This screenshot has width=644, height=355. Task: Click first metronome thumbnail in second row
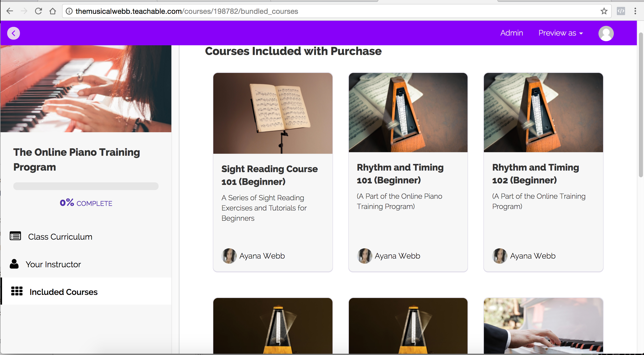click(x=273, y=326)
